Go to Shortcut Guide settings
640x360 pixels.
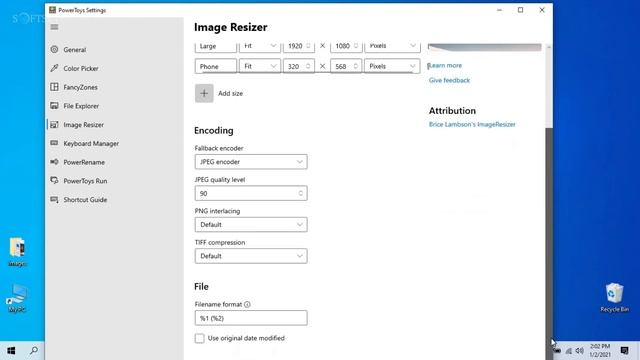coord(85,200)
